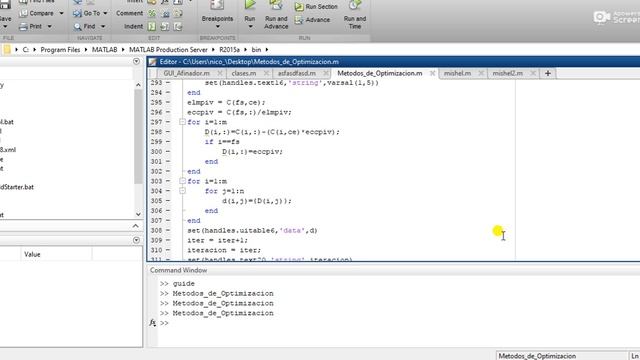Click the increase indent icon
This screenshot has width=640, height=360.
[x=165, y=27]
